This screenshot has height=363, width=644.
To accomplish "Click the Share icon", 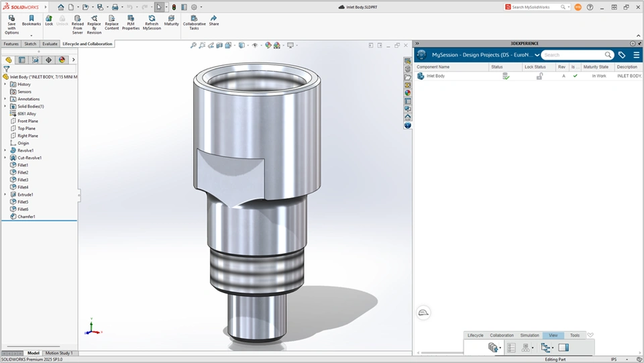I will [213, 19].
